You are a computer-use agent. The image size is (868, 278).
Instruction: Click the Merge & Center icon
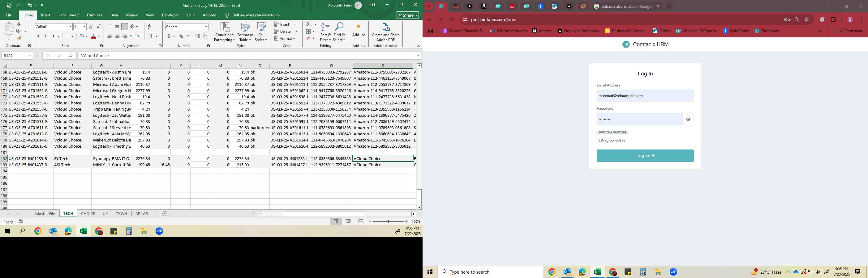click(150, 36)
